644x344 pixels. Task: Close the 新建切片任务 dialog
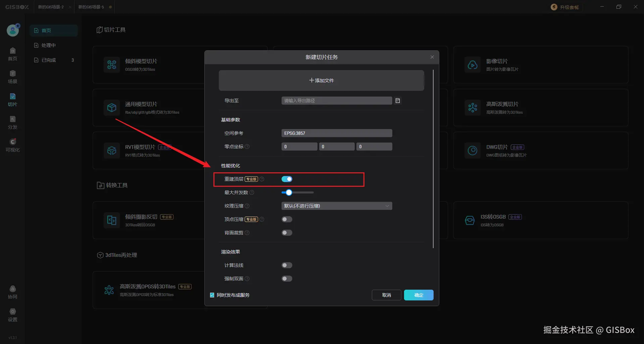[432, 57]
